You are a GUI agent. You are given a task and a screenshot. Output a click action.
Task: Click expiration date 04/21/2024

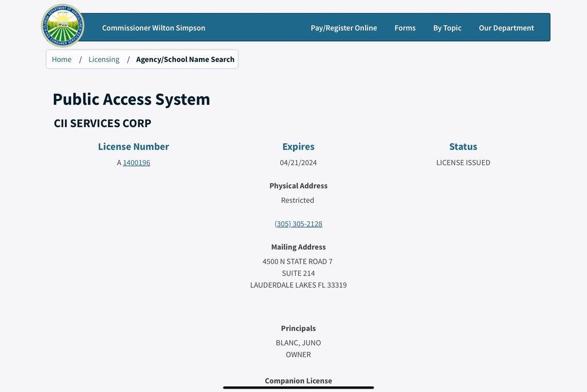coord(298,163)
